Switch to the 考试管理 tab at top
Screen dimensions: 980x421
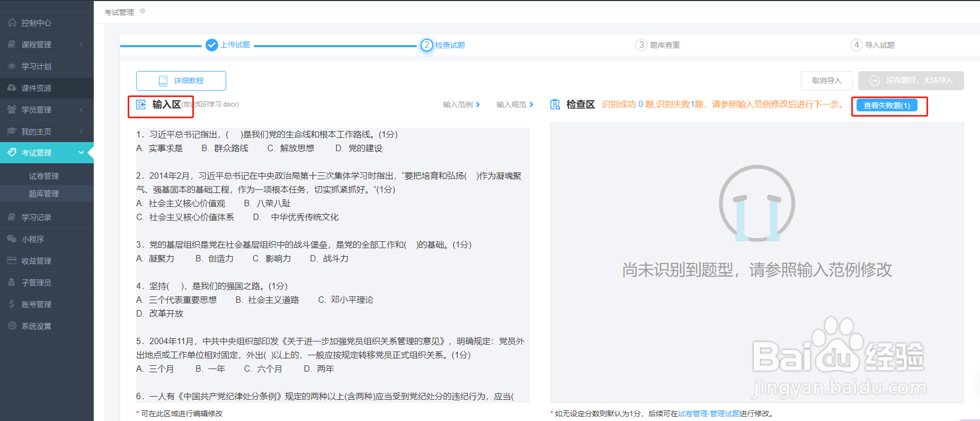click(119, 12)
